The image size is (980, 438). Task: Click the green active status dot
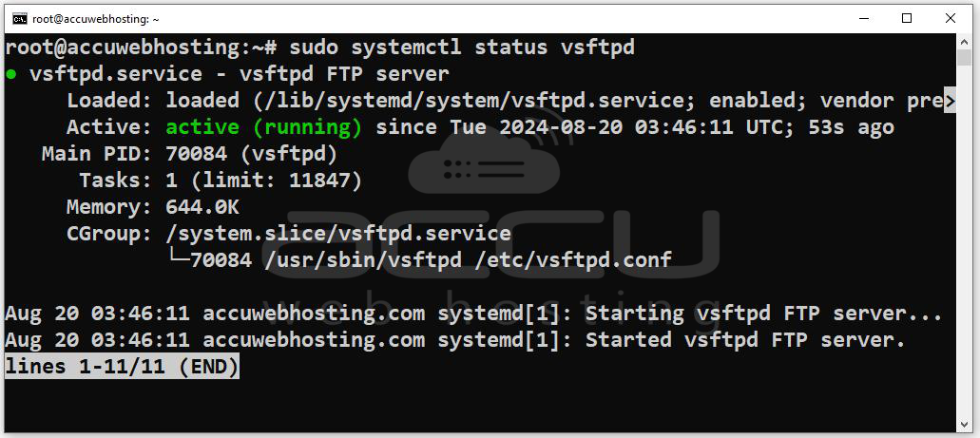(10, 74)
